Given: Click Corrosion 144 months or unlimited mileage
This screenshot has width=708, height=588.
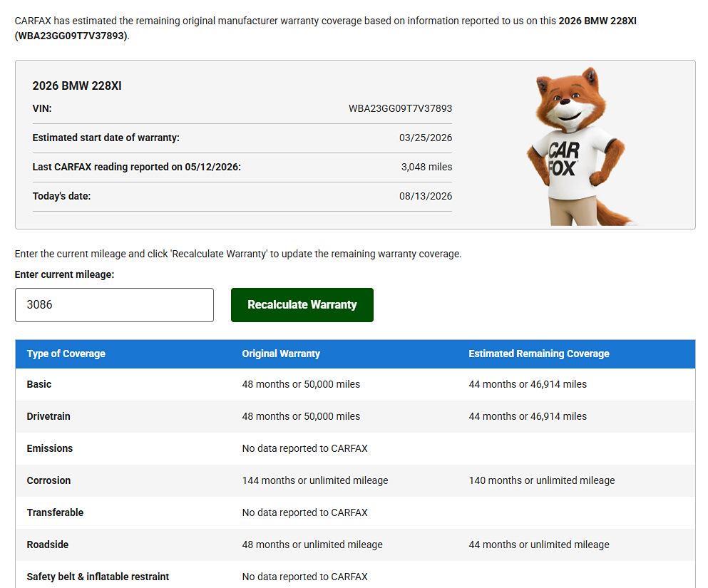Looking at the screenshot, I should (314, 480).
